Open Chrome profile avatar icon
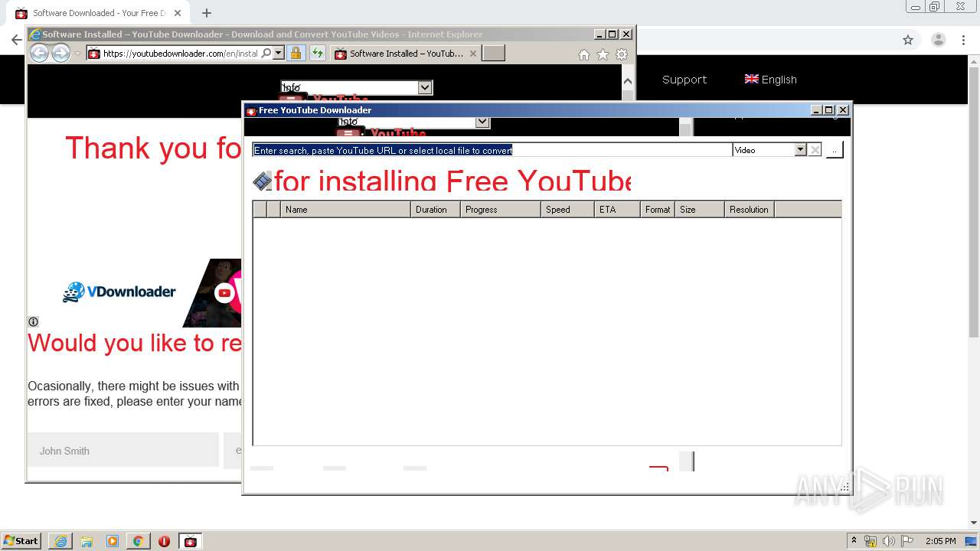The height and width of the screenshot is (551, 980). (939, 40)
